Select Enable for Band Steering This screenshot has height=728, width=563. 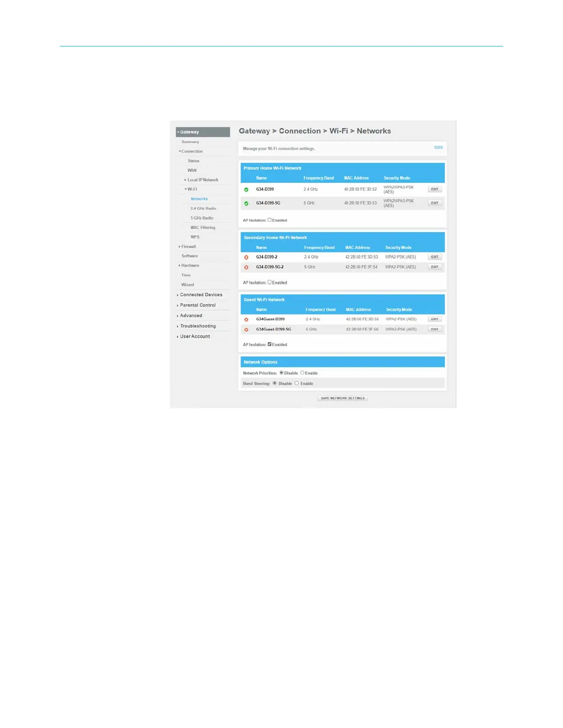click(297, 383)
